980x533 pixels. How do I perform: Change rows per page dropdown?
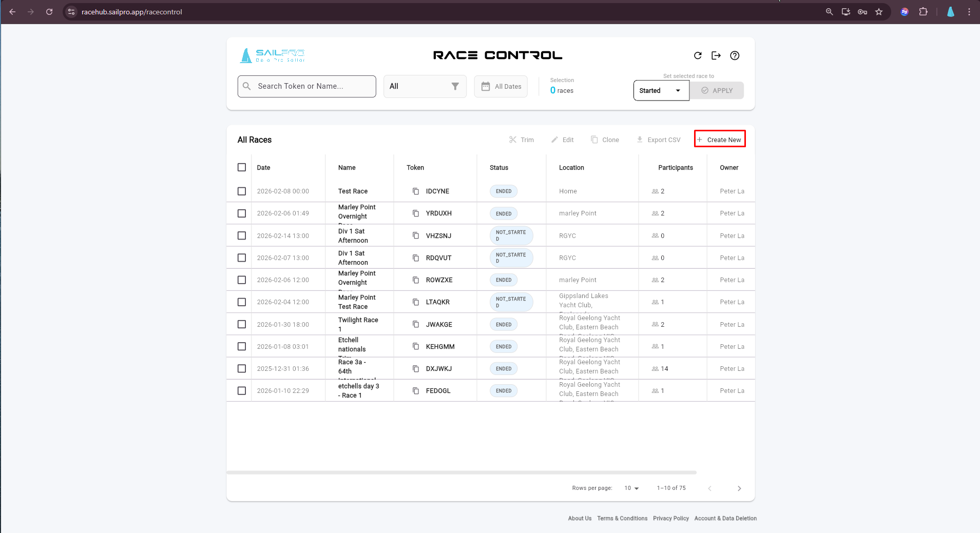coord(631,488)
